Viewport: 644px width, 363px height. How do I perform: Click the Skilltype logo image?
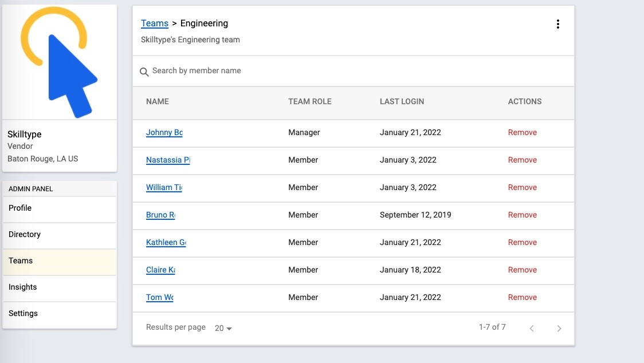(x=59, y=62)
